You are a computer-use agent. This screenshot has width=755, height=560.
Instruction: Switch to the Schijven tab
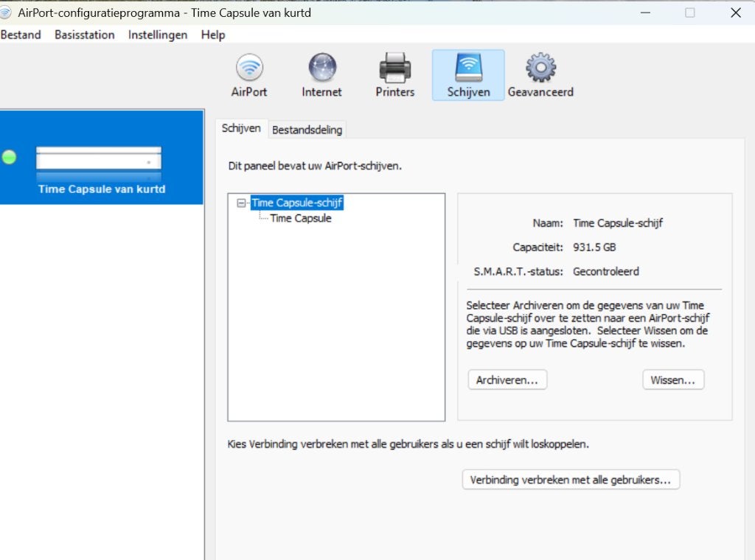pyautogui.click(x=241, y=128)
